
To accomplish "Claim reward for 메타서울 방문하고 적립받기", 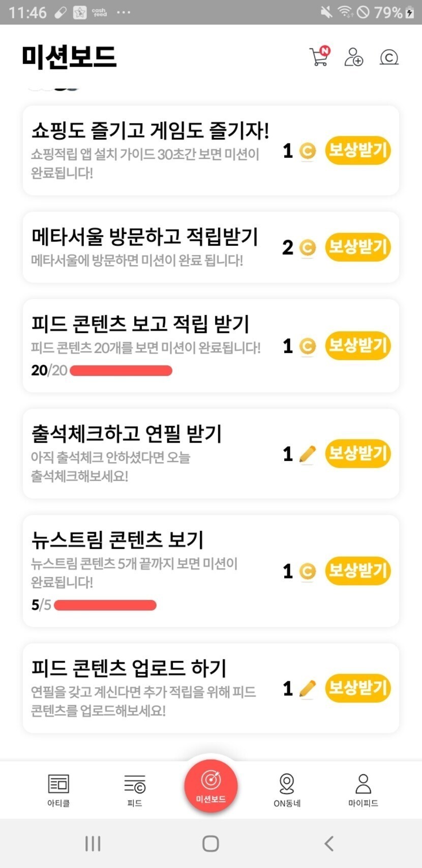I will point(358,247).
